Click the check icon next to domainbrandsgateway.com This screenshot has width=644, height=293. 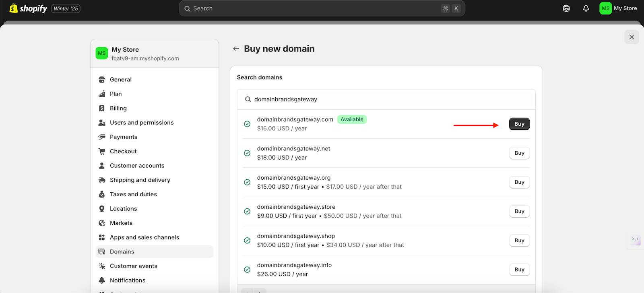click(247, 124)
